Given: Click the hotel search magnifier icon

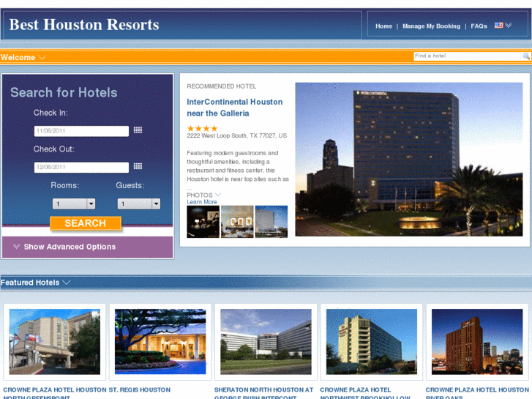Looking at the screenshot, I should [x=526, y=56].
